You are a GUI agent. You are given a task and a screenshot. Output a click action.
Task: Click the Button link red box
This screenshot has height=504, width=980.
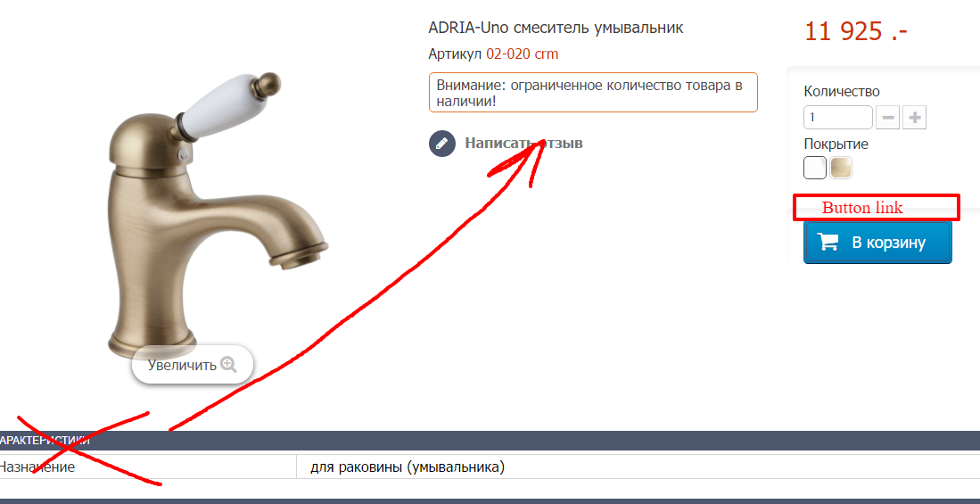(x=877, y=208)
